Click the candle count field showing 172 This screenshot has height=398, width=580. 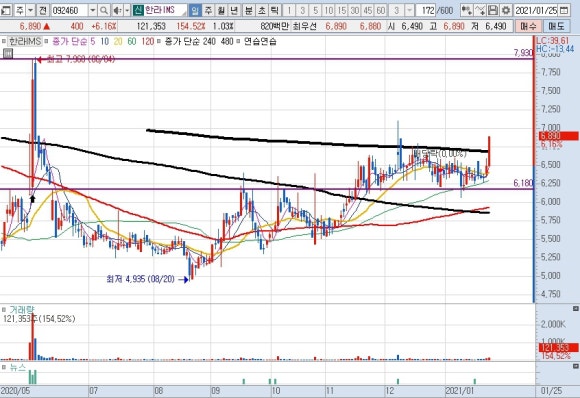coord(426,10)
